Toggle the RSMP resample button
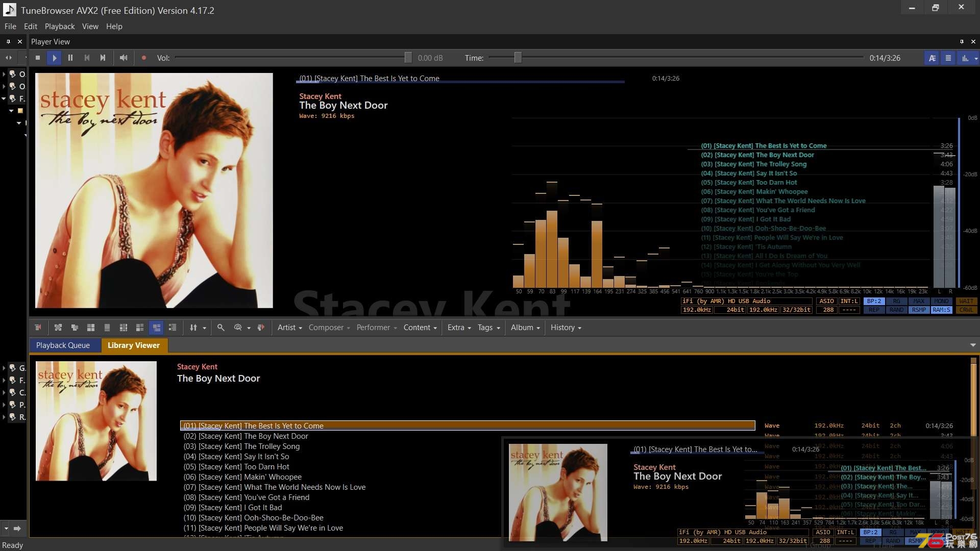The width and height of the screenshot is (980, 551). tap(919, 310)
